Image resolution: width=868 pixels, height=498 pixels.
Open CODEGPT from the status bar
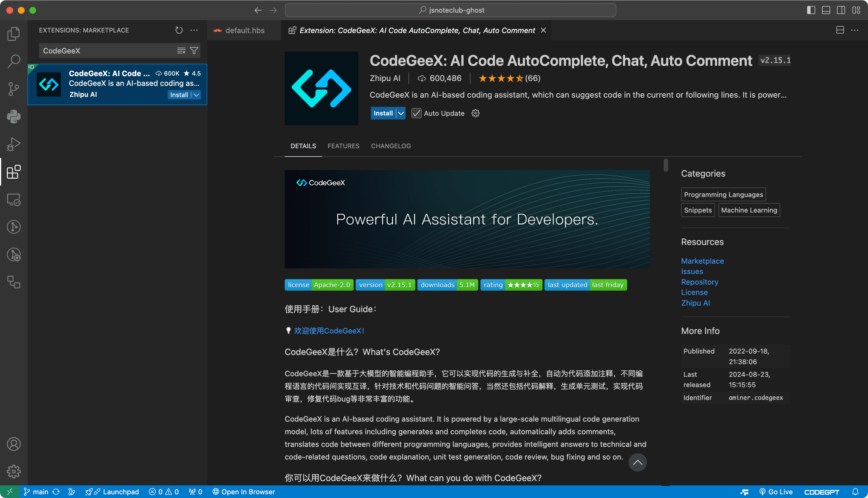(821, 492)
